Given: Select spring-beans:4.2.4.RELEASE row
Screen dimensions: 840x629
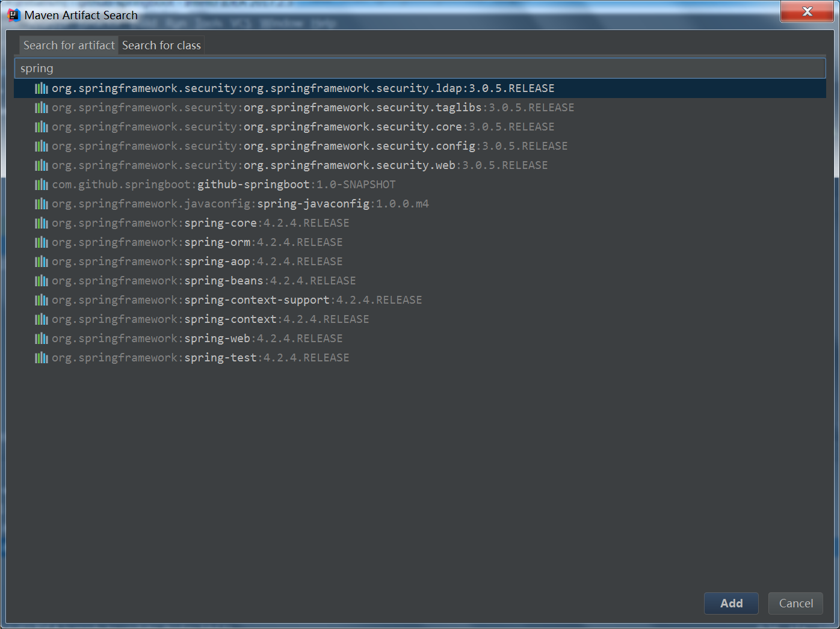Looking at the screenshot, I should click(x=420, y=281).
